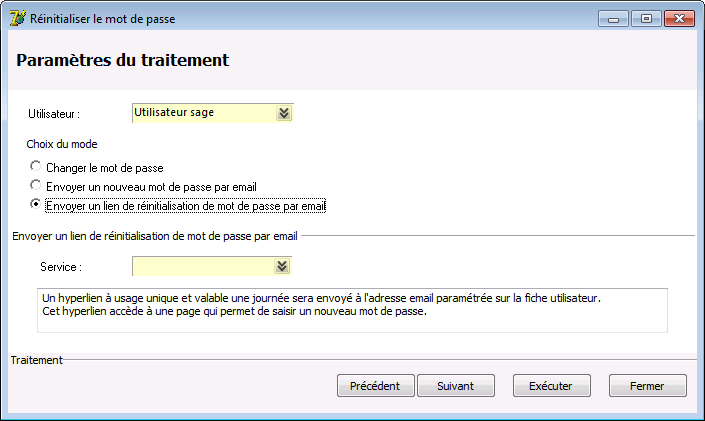705x421 pixels.
Task: Click the Traitement section label
Action: 37,360
